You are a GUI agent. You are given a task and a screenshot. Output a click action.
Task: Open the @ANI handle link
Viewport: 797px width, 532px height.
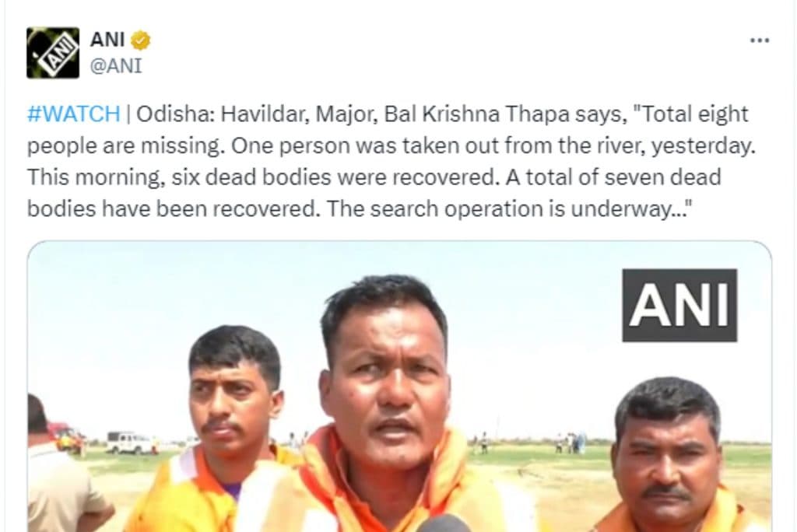pos(116,66)
